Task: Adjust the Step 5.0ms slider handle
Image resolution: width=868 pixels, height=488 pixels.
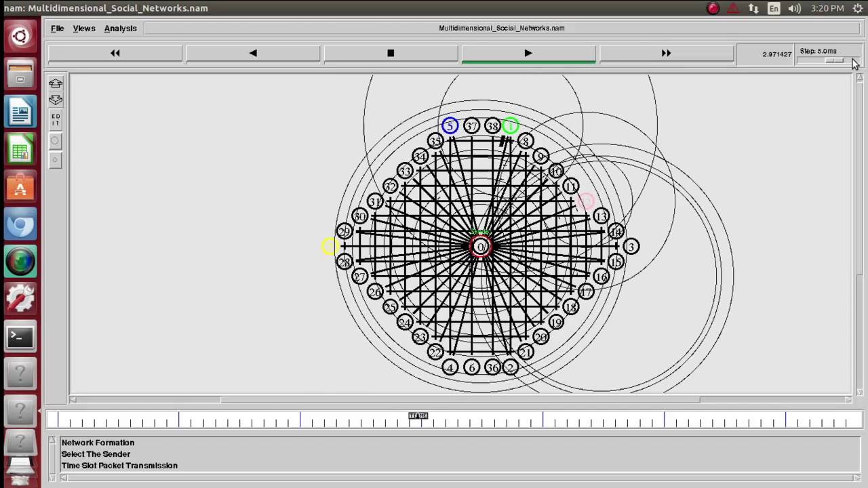Action: (x=834, y=60)
